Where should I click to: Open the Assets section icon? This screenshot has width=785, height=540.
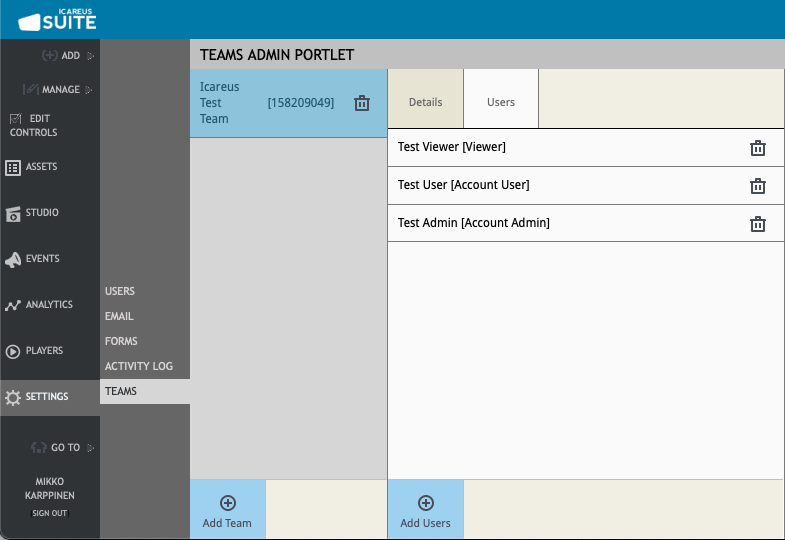tap(13, 168)
